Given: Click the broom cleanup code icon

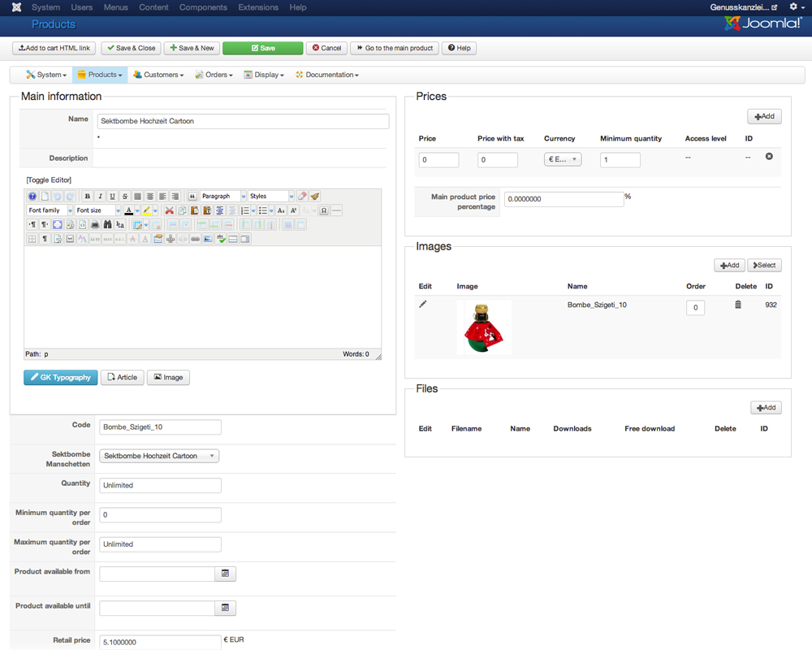Looking at the screenshot, I should pyautogui.click(x=314, y=197).
